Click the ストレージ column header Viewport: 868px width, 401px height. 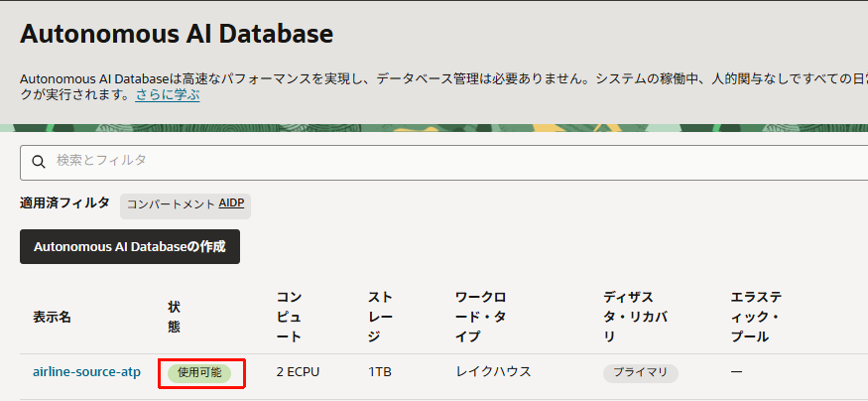click(x=380, y=317)
